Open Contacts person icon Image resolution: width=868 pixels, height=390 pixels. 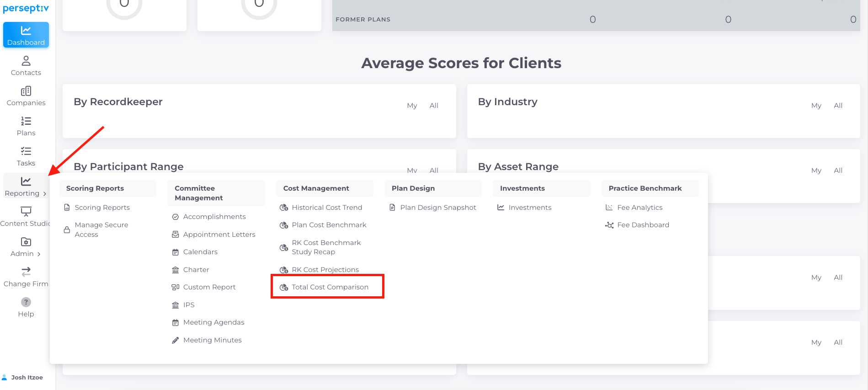tap(26, 60)
